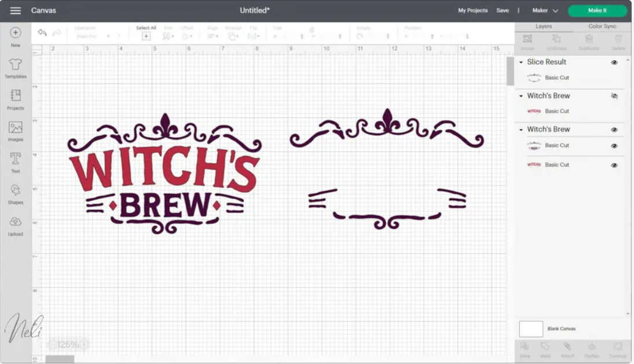Open the Maker machine dropdown
This screenshot has width=634, height=364.
[545, 10]
